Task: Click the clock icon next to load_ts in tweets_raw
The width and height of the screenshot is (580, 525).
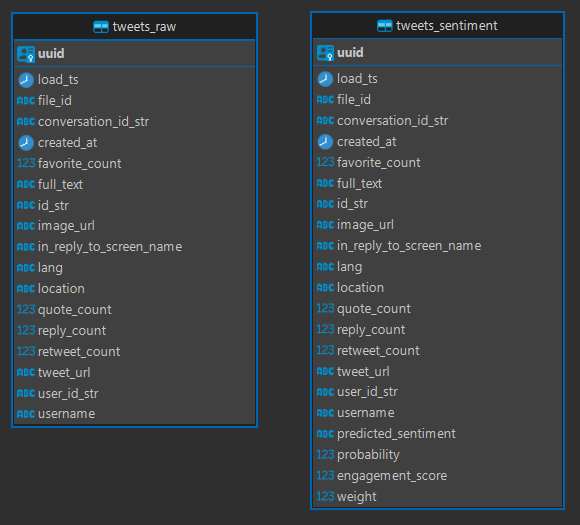Action: (x=26, y=80)
